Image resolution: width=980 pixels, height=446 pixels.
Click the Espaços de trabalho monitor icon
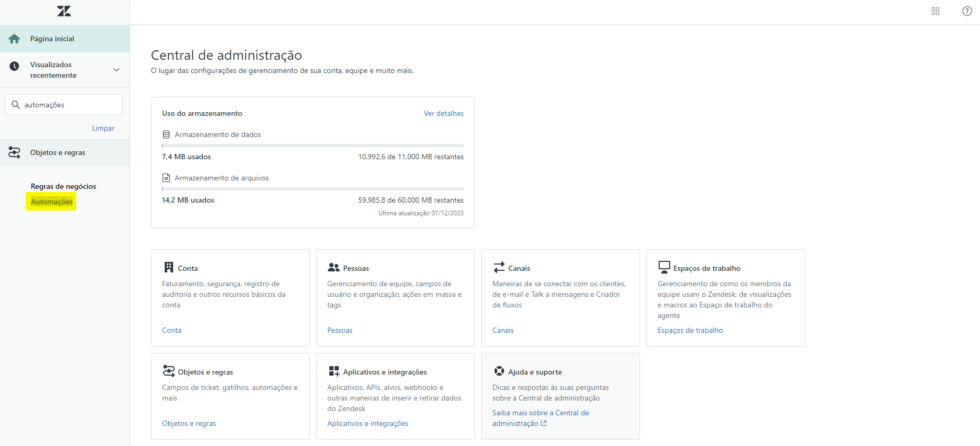(664, 267)
